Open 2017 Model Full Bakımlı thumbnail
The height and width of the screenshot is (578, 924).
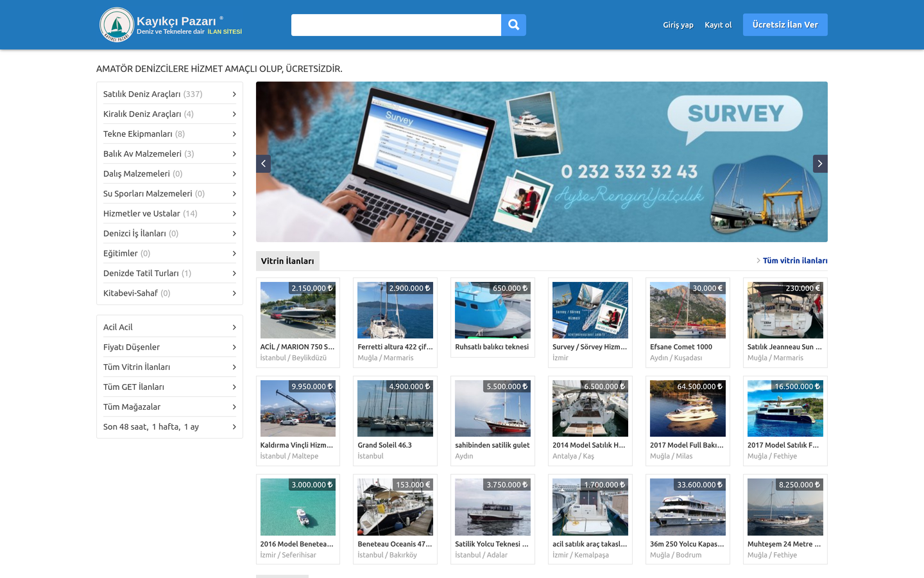(688, 408)
